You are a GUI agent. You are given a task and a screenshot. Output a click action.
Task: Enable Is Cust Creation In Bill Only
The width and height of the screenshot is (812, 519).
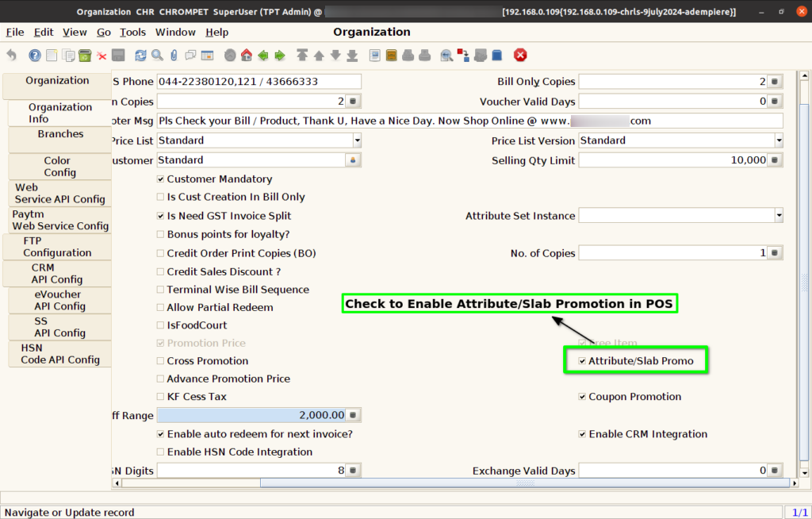(160, 197)
